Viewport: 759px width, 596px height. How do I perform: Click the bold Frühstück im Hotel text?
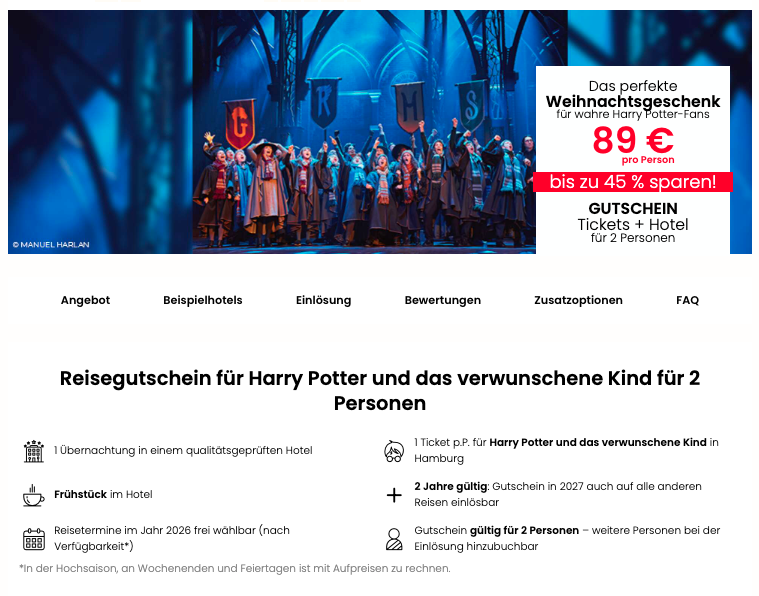click(x=103, y=494)
